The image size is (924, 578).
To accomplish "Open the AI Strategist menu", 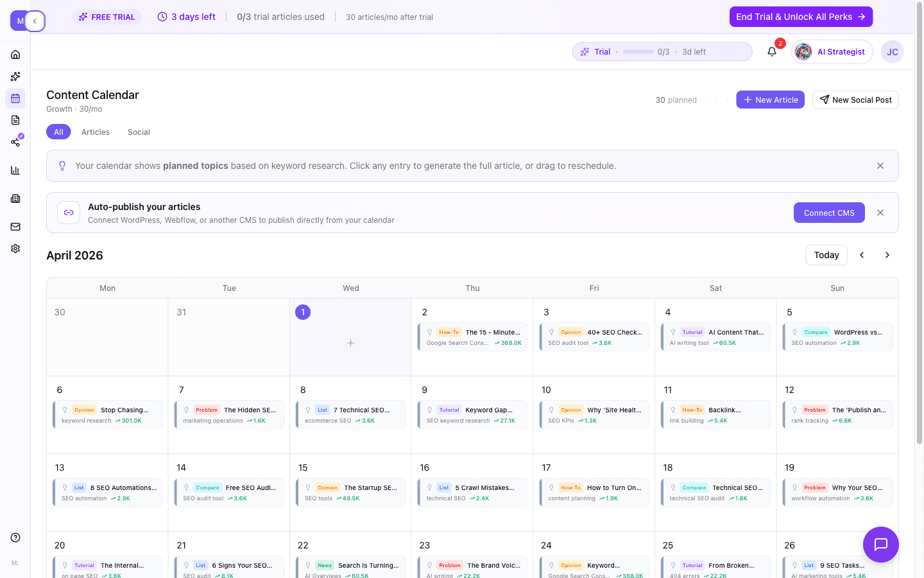I will [832, 51].
